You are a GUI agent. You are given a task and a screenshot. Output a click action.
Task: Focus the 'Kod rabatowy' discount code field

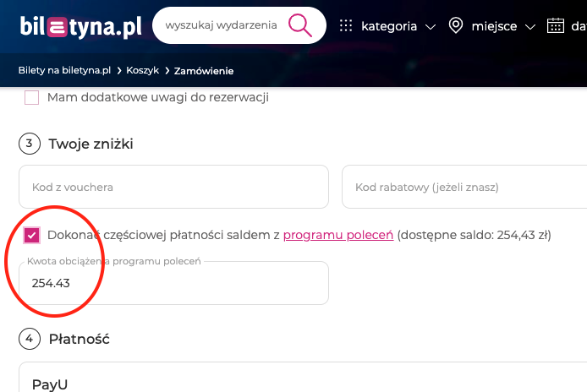pyautogui.click(x=464, y=187)
